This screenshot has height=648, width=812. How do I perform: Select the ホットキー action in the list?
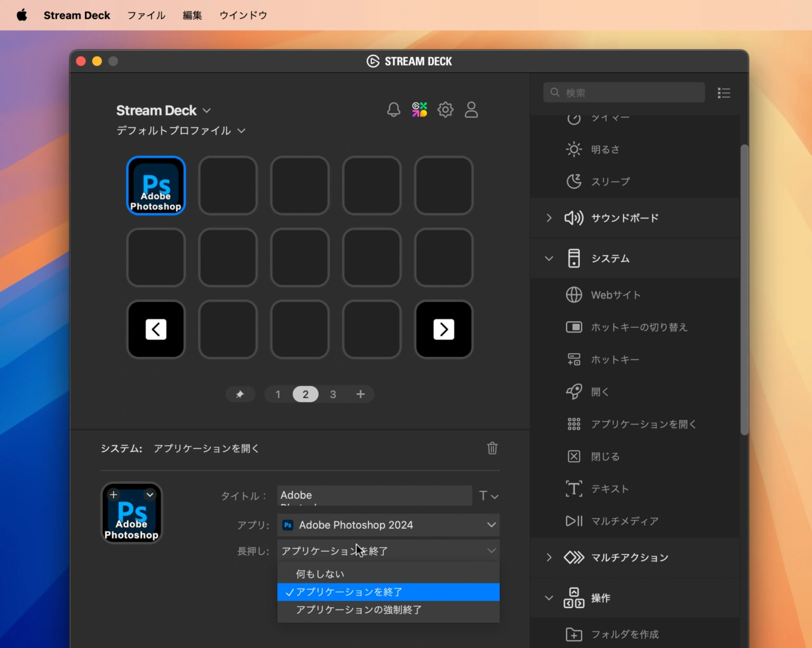coord(615,360)
